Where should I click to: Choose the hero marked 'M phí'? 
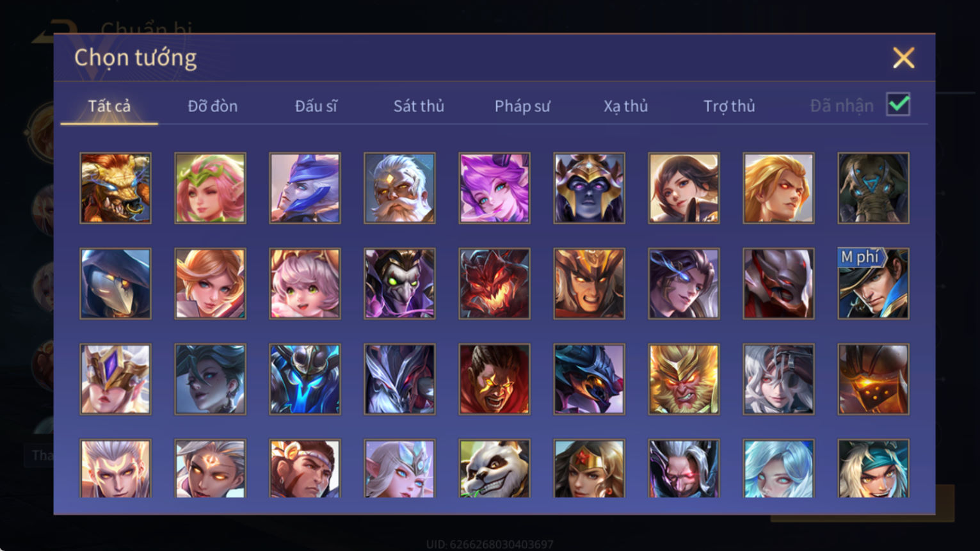coord(873,283)
